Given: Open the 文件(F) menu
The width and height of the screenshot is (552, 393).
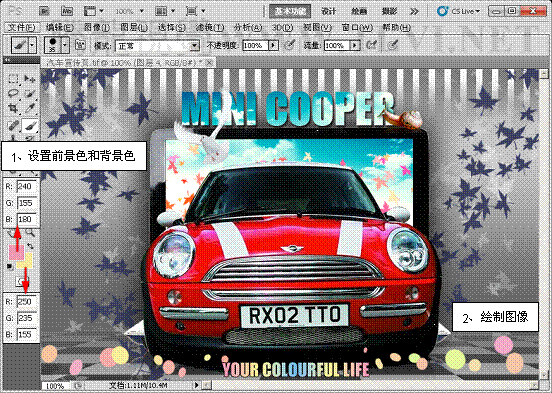Looking at the screenshot, I should (x=21, y=27).
